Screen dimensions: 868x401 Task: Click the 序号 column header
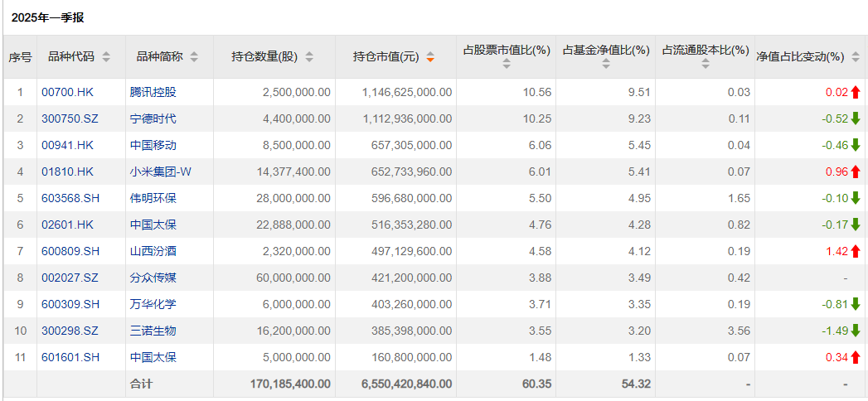click(x=20, y=57)
